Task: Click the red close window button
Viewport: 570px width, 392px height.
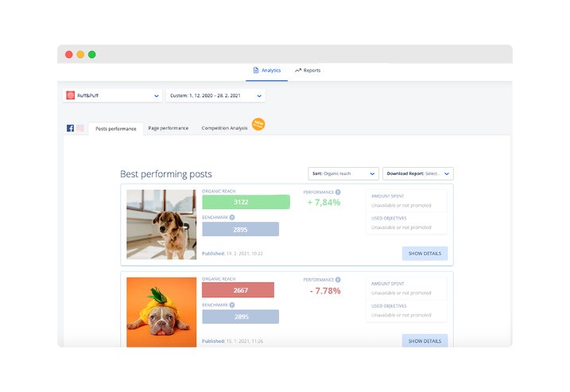Action: 68,55
